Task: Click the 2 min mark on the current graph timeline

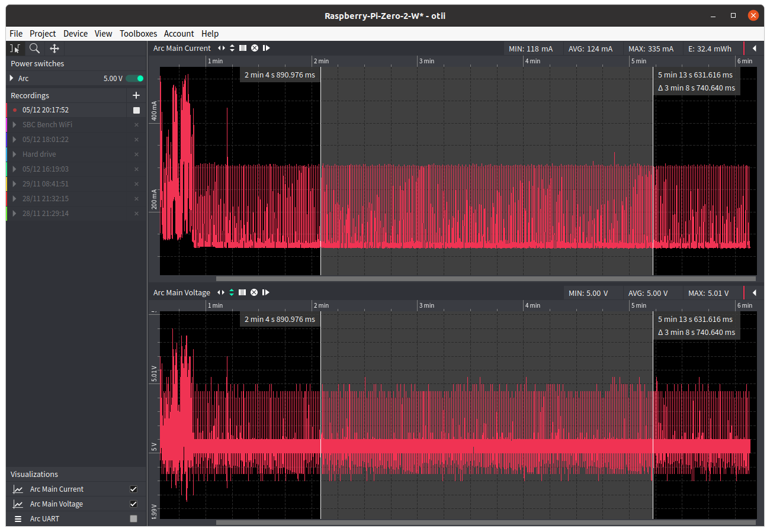Action: click(x=321, y=61)
